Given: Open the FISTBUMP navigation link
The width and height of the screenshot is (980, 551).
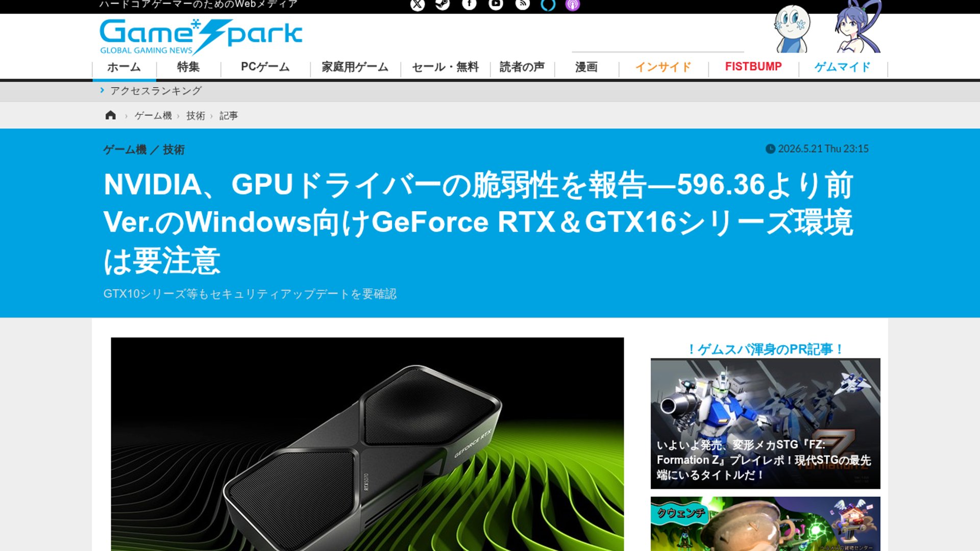Looking at the screenshot, I should [x=753, y=67].
